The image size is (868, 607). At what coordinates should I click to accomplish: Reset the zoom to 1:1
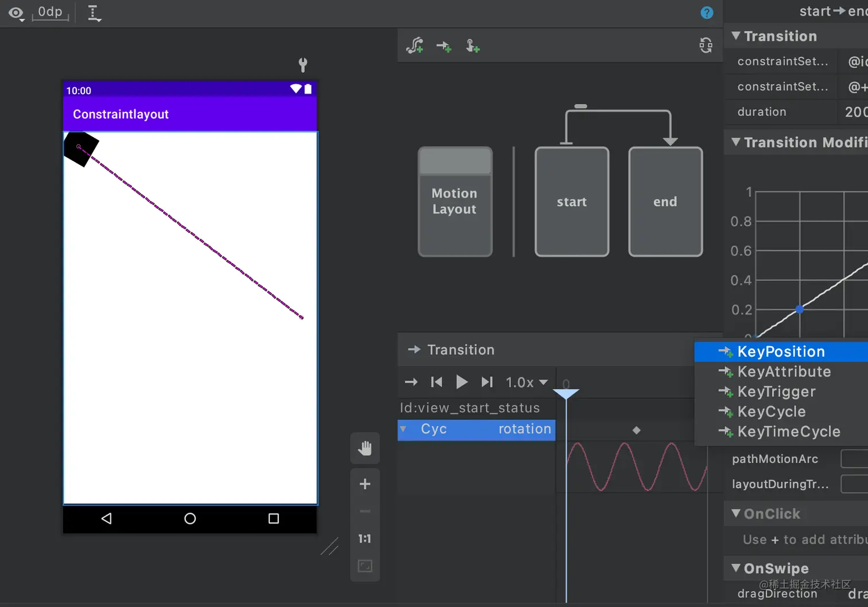click(x=365, y=539)
